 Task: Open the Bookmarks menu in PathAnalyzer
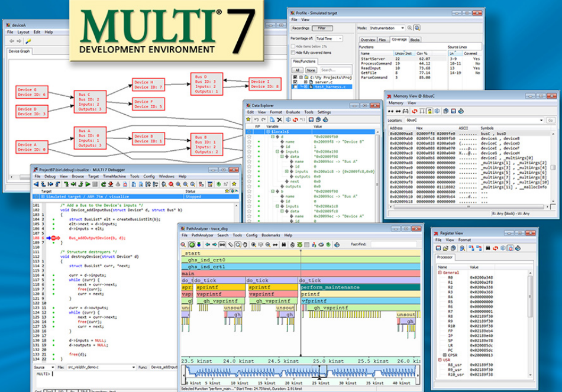270,235
